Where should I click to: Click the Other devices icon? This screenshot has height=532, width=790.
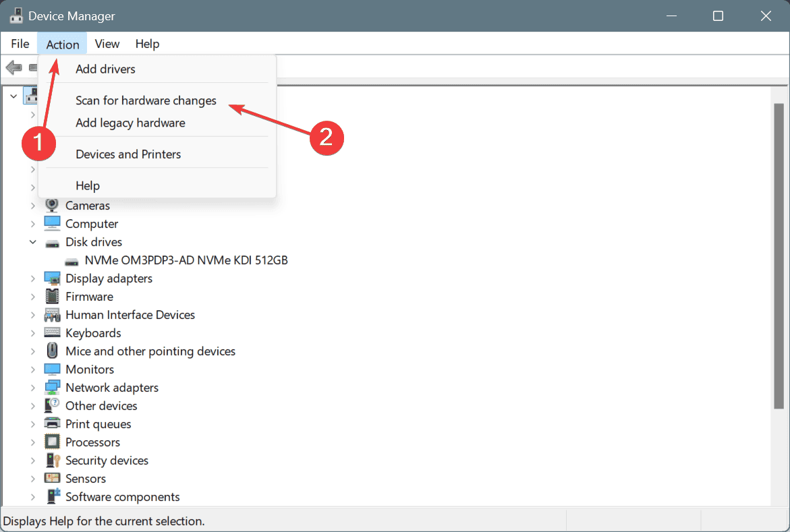[x=52, y=405]
